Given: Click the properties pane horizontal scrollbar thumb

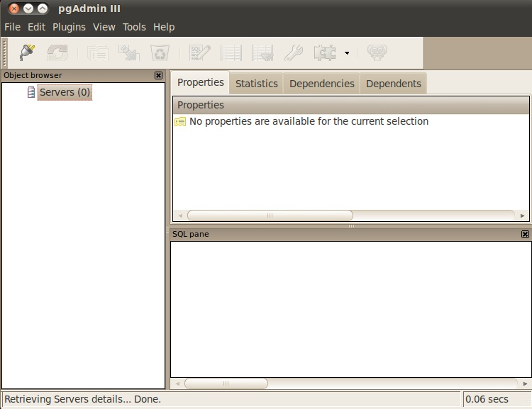Looking at the screenshot, I should tap(270, 215).
